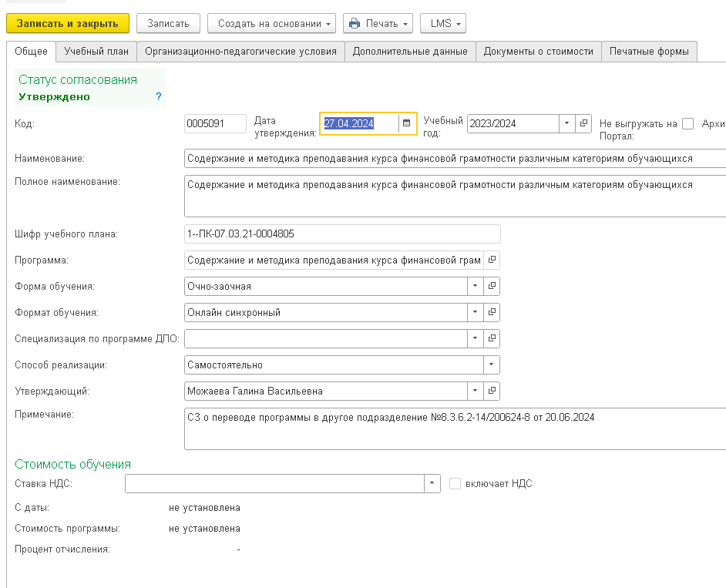Expand the Учебный год dropdown
The height and width of the screenshot is (588, 726).
click(566, 123)
